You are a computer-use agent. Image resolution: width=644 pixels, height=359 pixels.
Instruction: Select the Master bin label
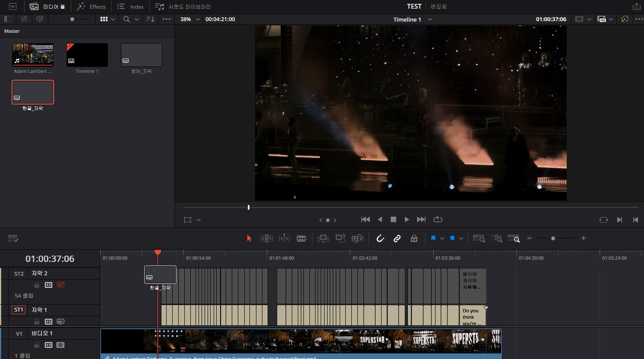(12, 31)
